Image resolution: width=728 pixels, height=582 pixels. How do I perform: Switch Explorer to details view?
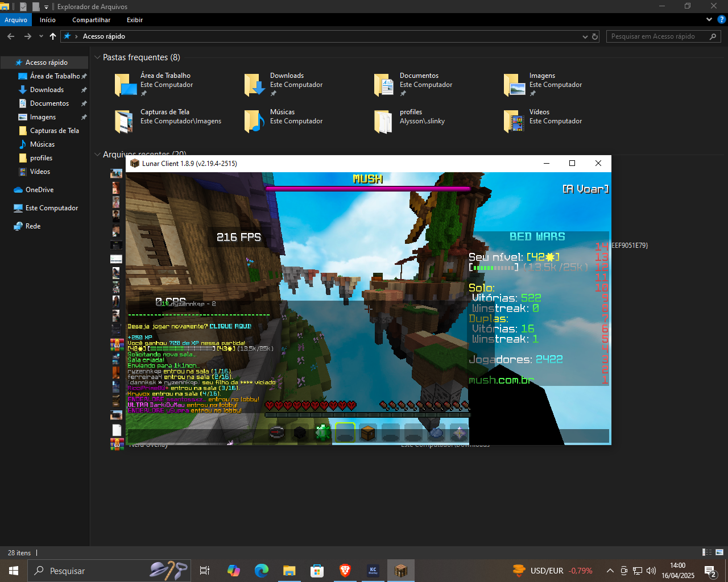pos(707,552)
